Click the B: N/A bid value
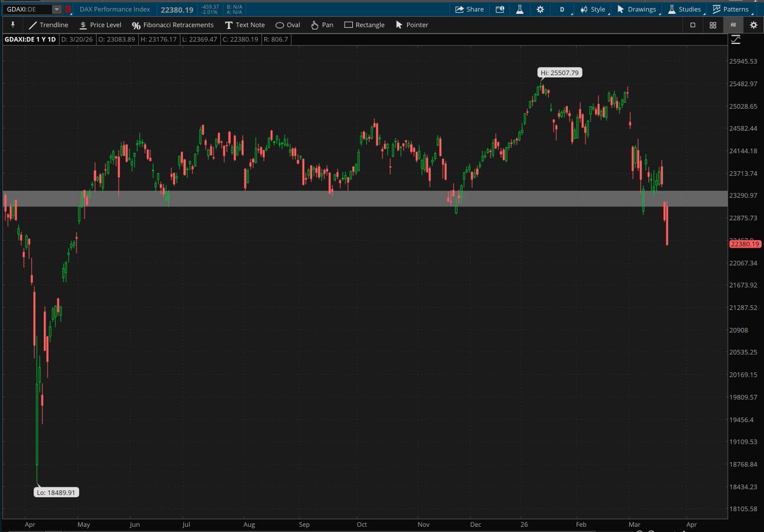 [x=235, y=7]
